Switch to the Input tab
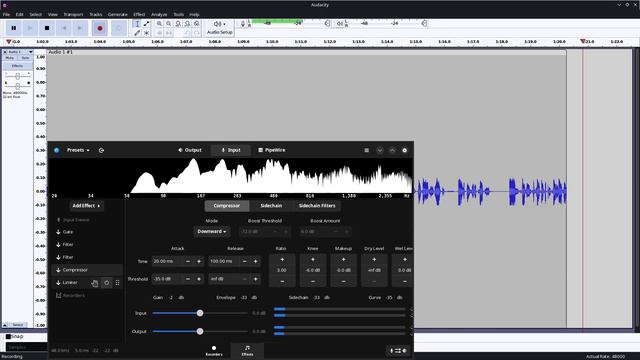This screenshot has width=640, height=360. pyautogui.click(x=231, y=150)
